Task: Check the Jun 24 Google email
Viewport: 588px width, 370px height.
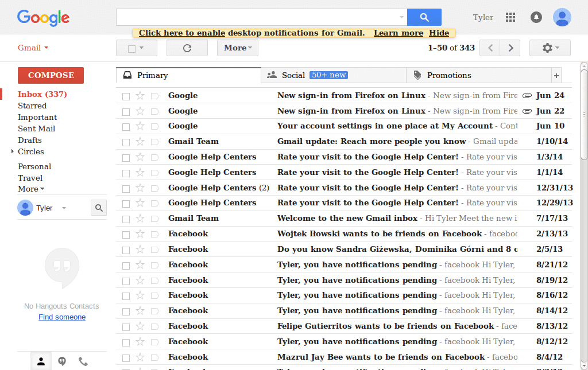Action: point(126,96)
